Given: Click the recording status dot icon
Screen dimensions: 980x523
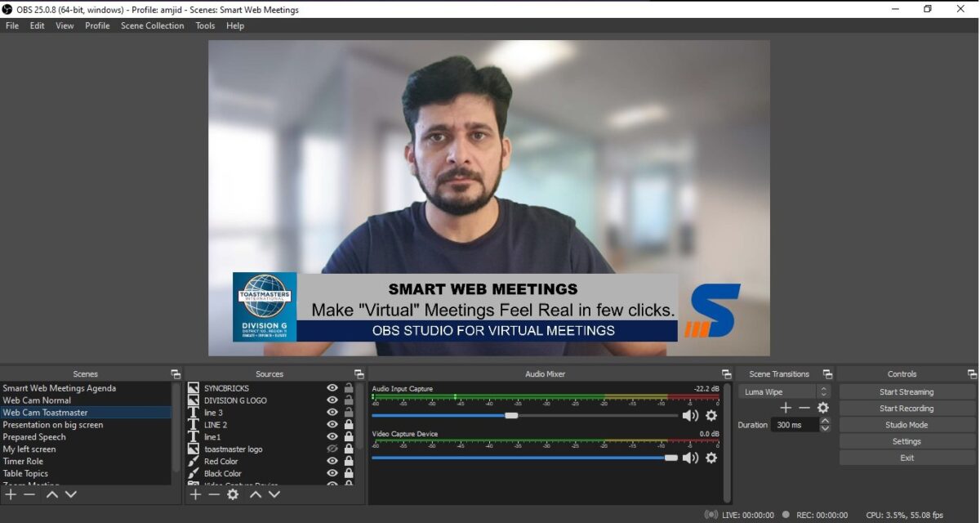Looking at the screenshot, I should point(786,515).
